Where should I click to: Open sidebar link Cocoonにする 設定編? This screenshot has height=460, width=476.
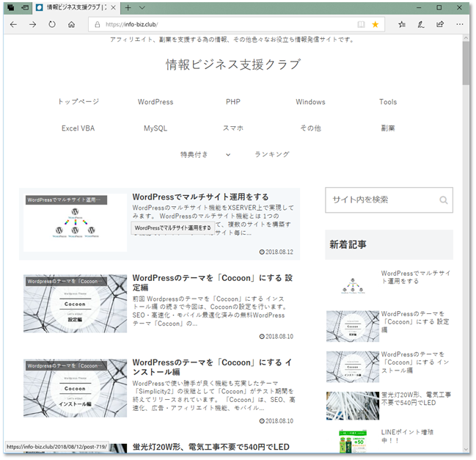coord(415,321)
